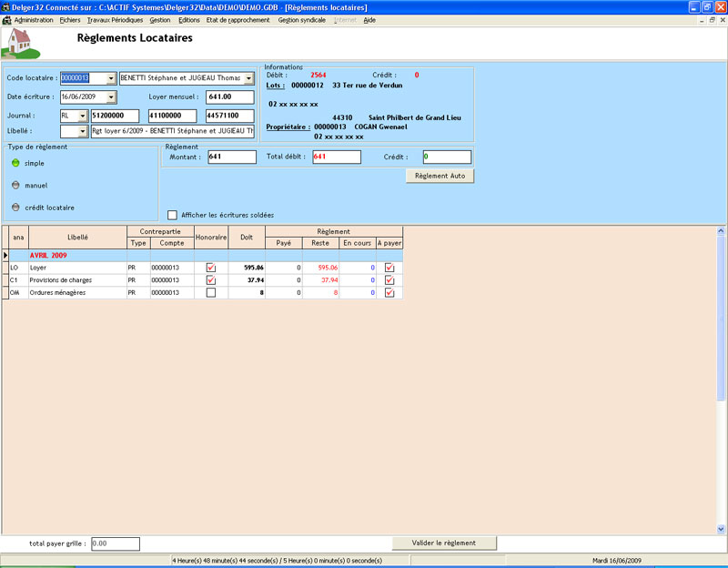Open the Journal RL dropdown
The width and height of the screenshot is (728, 568).
pos(82,116)
